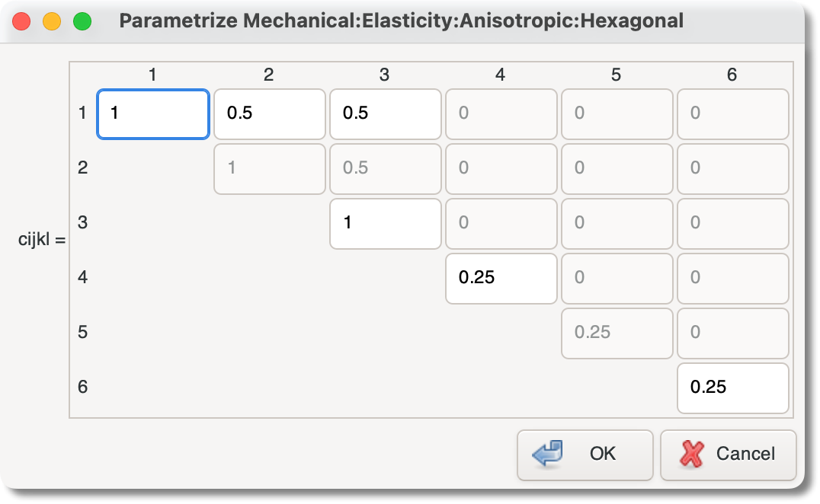
Task: Click the zero cell at row 4 column 5
Action: (617, 279)
